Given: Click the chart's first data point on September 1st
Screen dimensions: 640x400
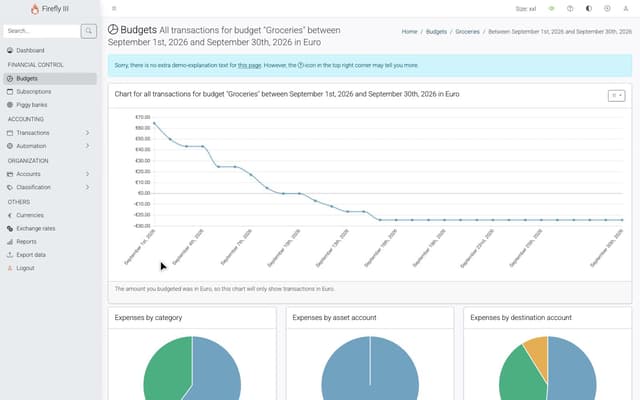Looking at the screenshot, I should point(154,123).
